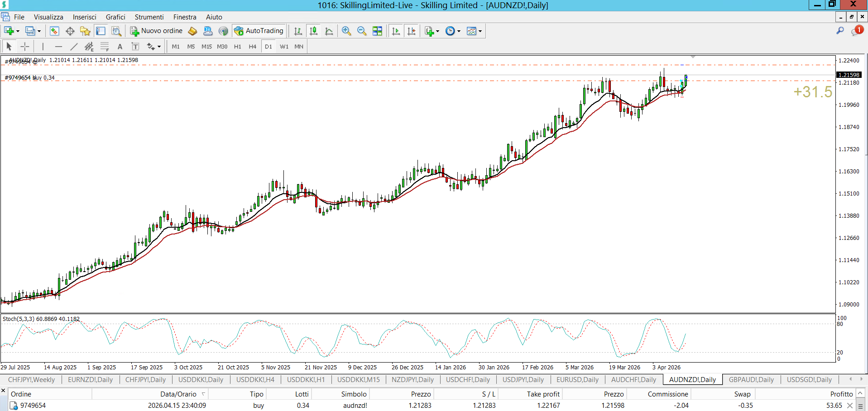Zoom in on the chart
The image size is (868, 411).
pos(346,31)
